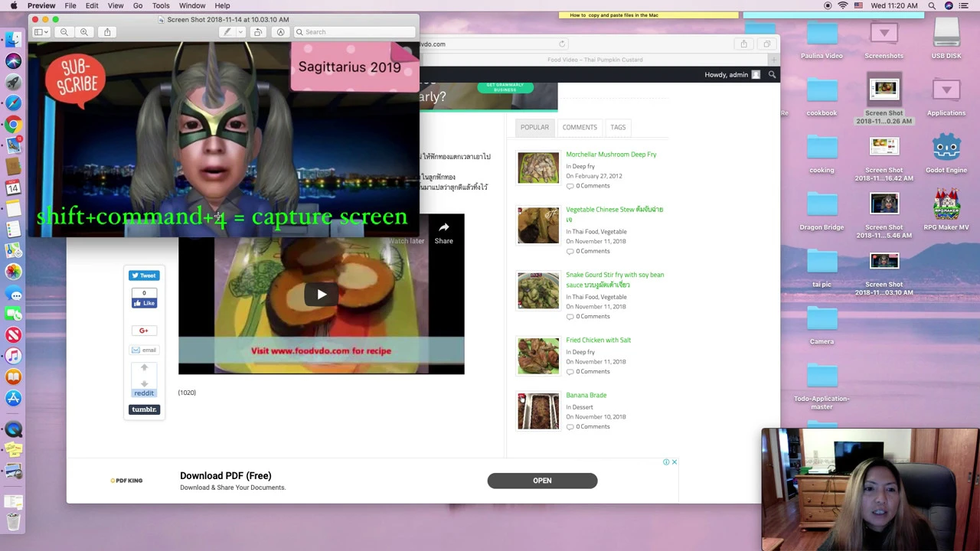Viewport: 980px width, 551px height.
Task: Play the embedded YouTube video
Action: [322, 295]
